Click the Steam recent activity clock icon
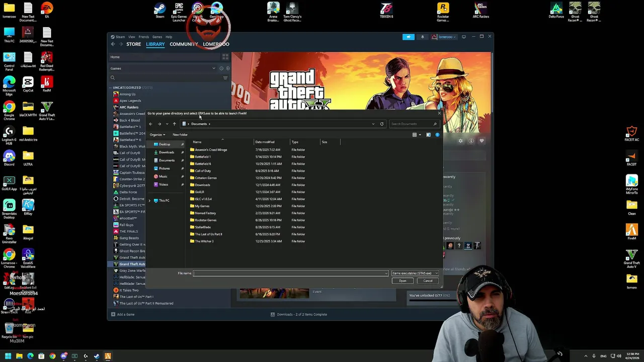The height and width of the screenshot is (362, 644). (x=221, y=68)
